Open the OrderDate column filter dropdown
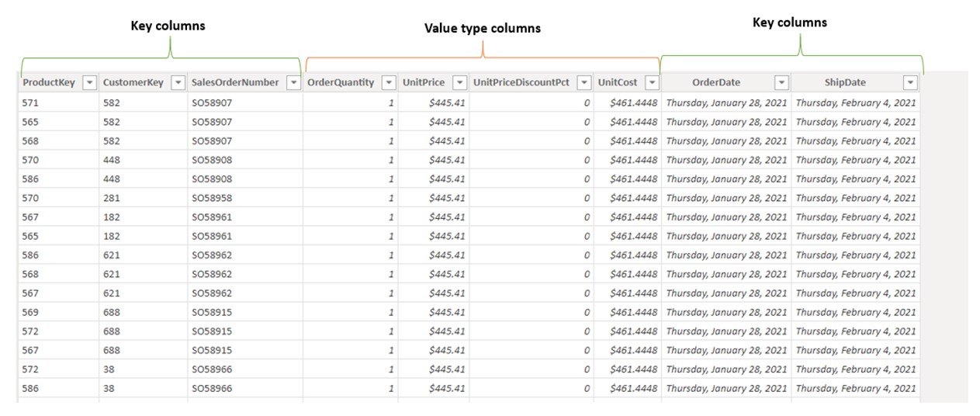Image resolution: width=980 pixels, height=416 pixels. 781,82
